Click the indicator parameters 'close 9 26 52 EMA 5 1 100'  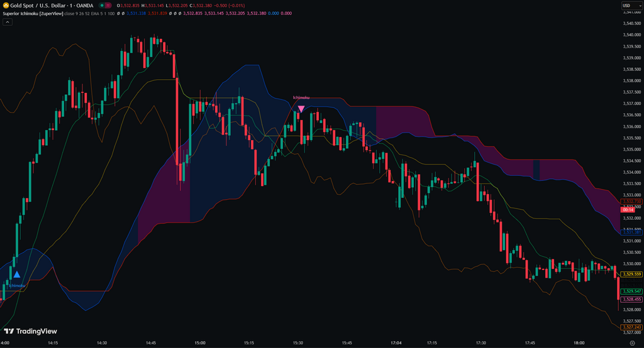coord(89,14)
